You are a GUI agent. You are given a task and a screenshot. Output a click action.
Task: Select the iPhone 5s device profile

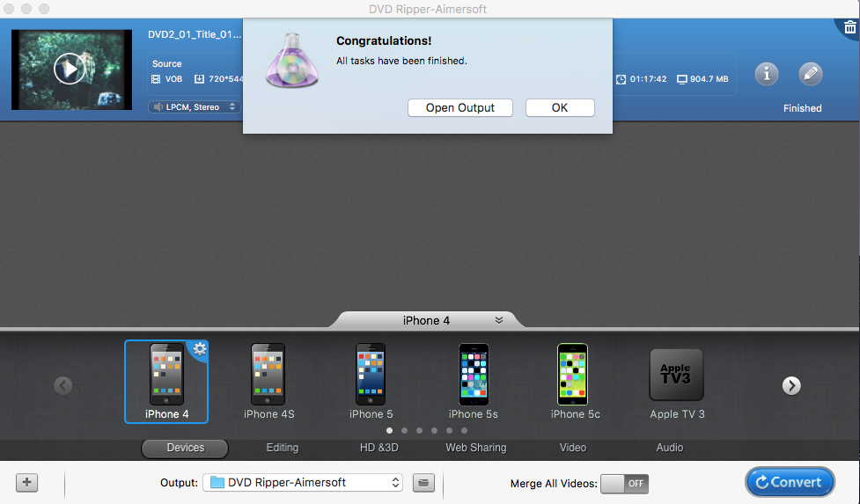(474, 382)
